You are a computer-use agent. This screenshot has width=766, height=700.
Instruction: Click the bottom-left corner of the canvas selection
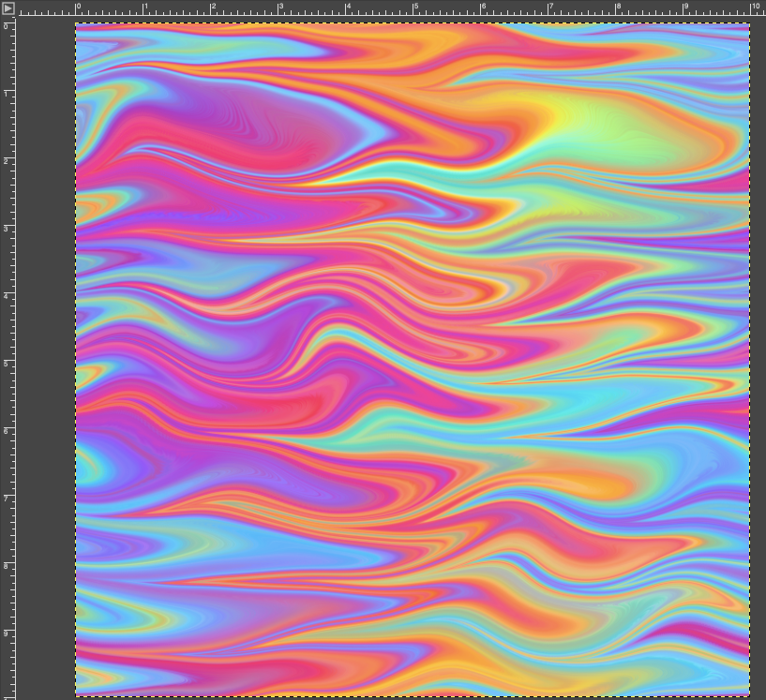point(76,696)
